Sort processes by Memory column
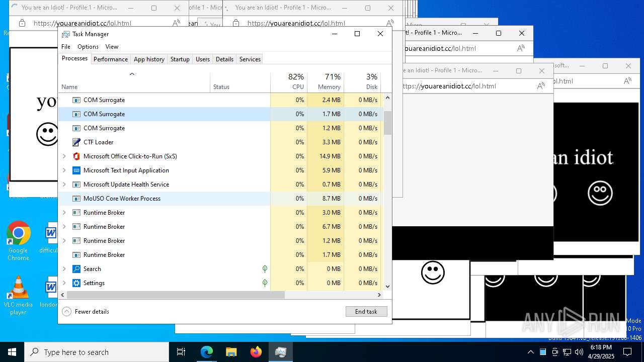The width and height of the screenshot is (644, 362). 326,82
